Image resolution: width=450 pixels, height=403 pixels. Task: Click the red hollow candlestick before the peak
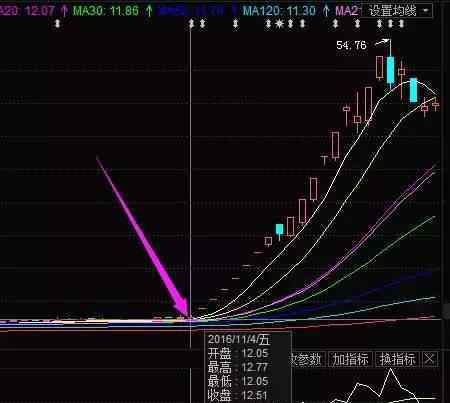click(379, 67)
